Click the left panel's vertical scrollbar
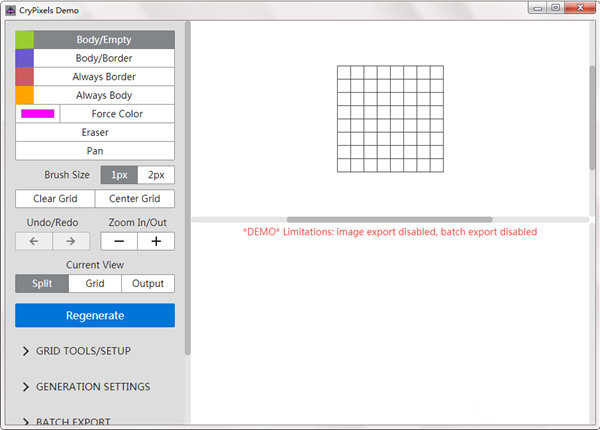The width and height of the screenshot is (600, 430). (188, 187)
